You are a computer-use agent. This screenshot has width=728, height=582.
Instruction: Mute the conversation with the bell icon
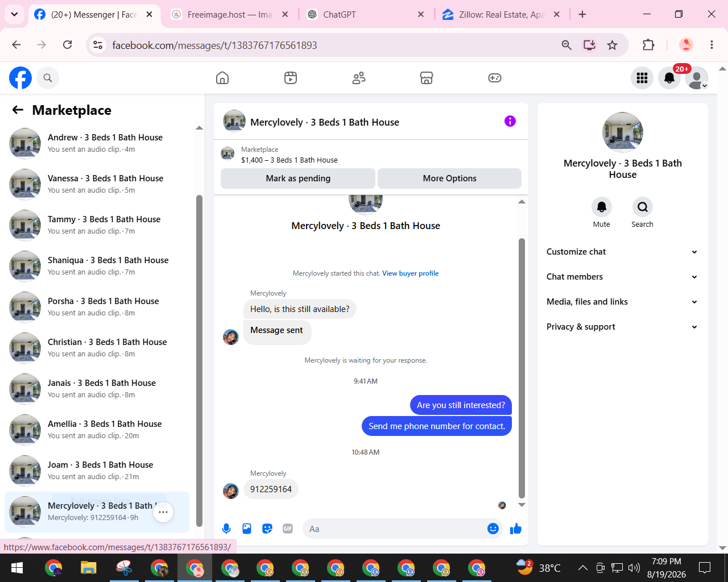tap(602, 207)
